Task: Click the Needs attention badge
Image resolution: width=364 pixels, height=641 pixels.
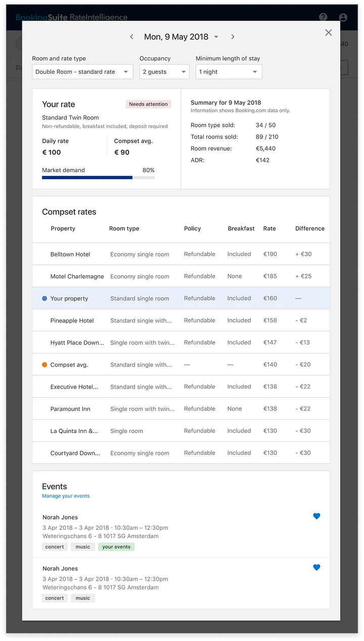Action: tap(148, 104)
